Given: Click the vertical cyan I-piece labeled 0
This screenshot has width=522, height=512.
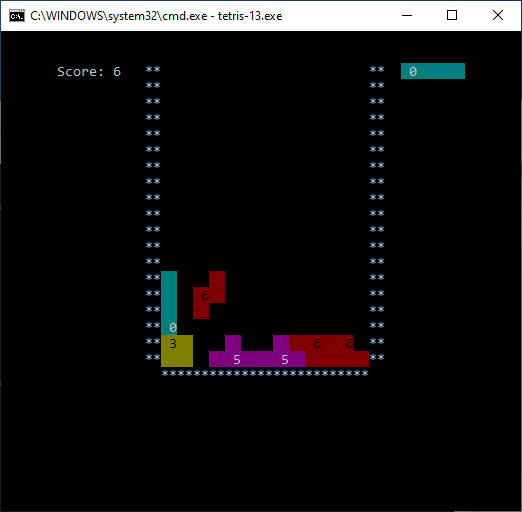Looking at the screenshot, I should pyautogui.click(x=169, y=303).
